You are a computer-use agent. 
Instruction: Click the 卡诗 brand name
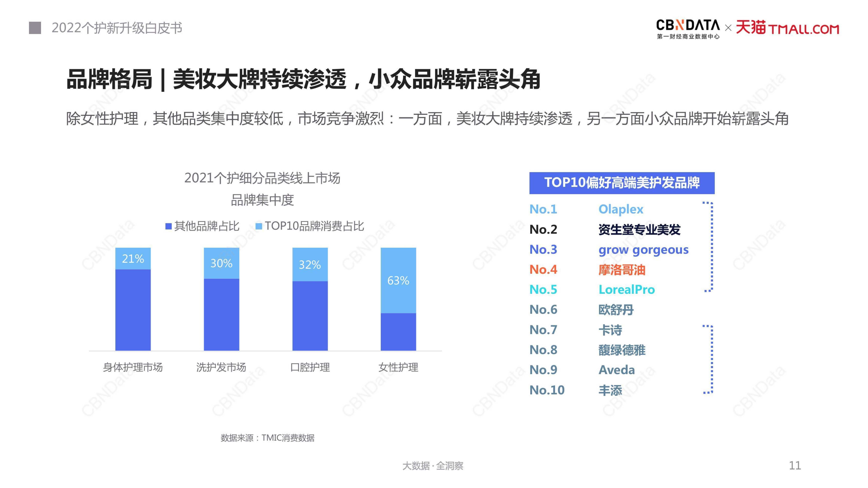610,330
